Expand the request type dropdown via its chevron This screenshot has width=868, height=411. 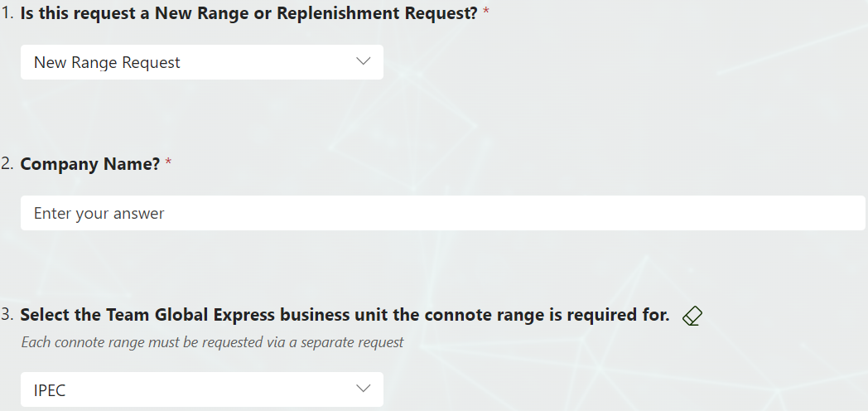tap(363, 61)
